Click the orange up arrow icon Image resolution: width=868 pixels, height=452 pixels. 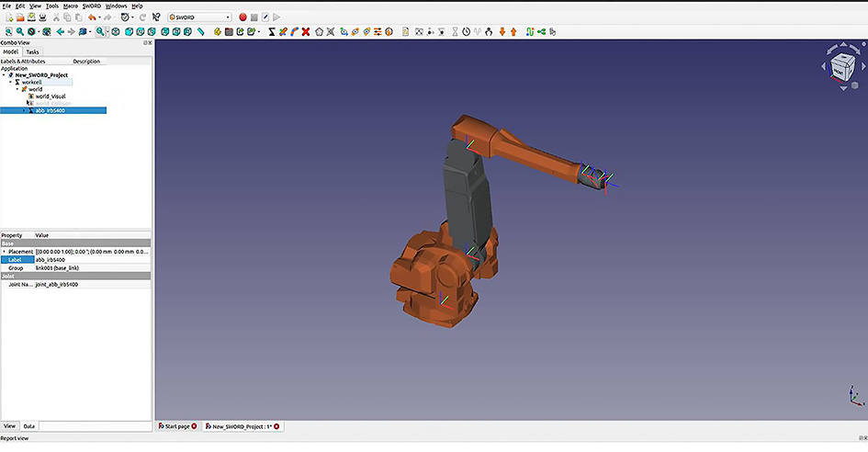tap(513, 32)
